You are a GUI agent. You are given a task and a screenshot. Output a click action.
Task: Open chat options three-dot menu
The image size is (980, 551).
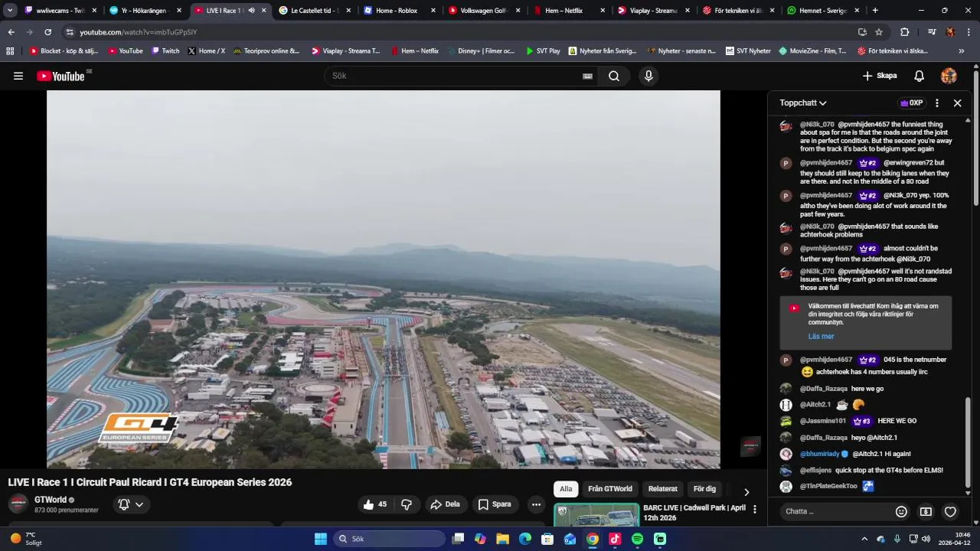point(936,103)
